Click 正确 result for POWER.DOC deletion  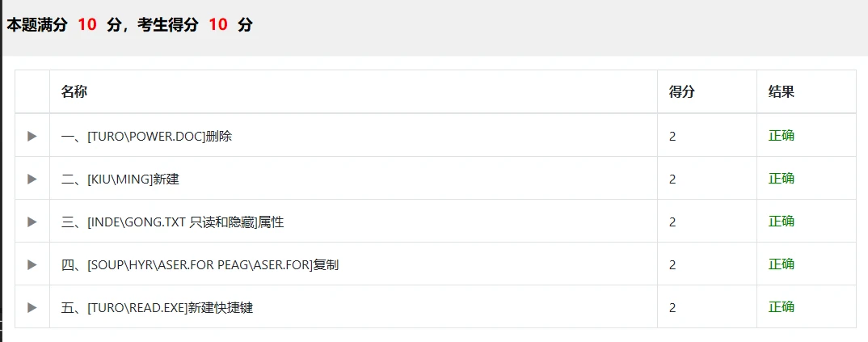[x=781, y=136]
